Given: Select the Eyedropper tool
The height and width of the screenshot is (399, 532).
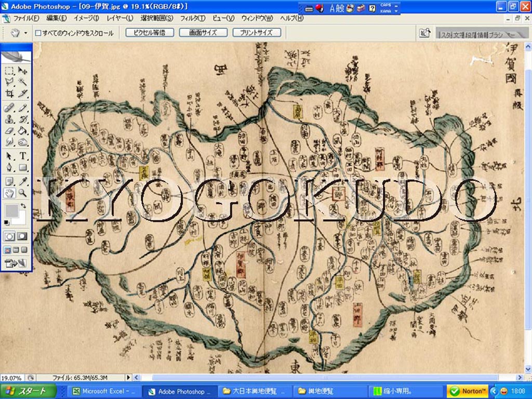Looking at the screenshot, I should [22, 182].
